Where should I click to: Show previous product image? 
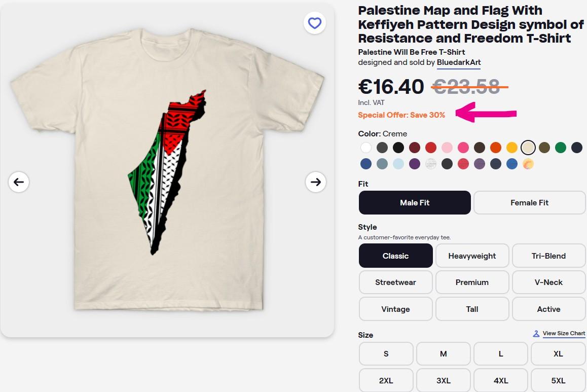point(19,182)
